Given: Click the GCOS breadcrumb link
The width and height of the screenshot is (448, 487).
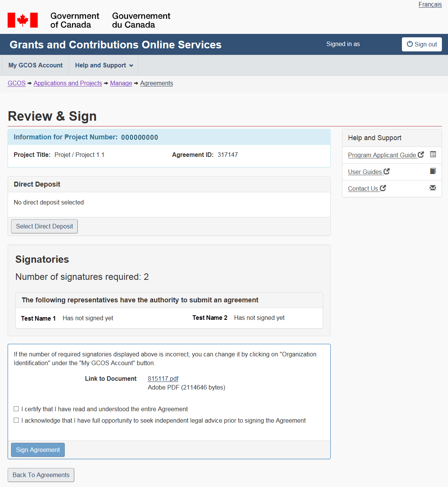Looking at the screenshot, I should click(x=17, y=83).
